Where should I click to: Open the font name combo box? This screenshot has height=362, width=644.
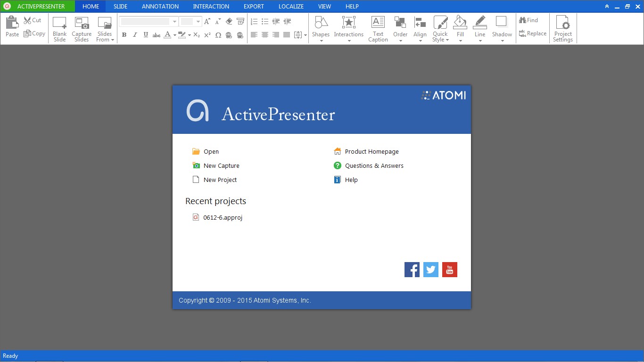click(x=149, y=21)
